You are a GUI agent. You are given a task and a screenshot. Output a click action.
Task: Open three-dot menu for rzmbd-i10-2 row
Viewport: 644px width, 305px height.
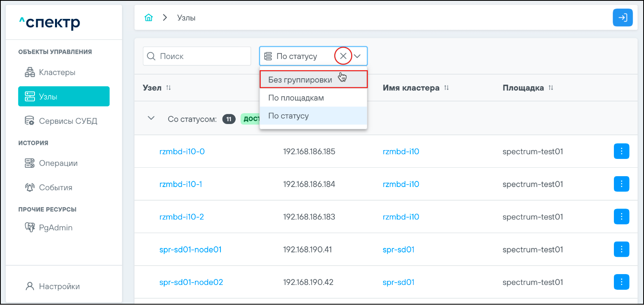(x=621, y=217)
